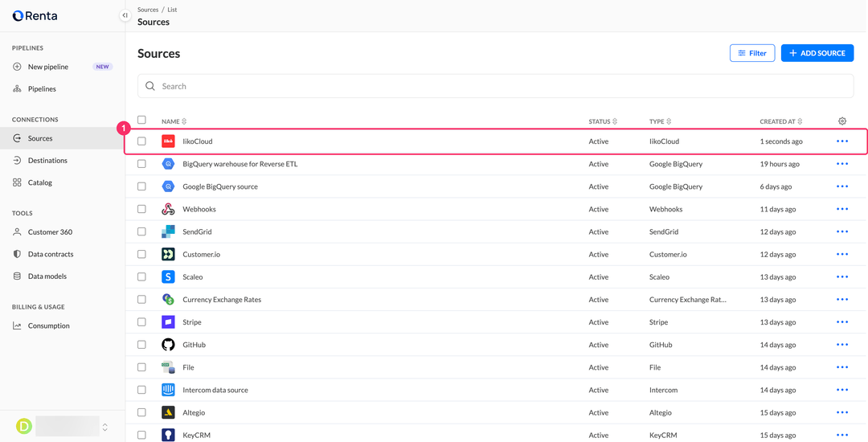Click the GitHub source icon

click(168, 346)
